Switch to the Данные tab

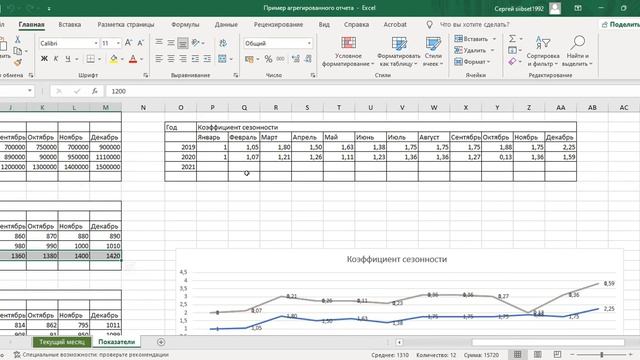(226, 24)
